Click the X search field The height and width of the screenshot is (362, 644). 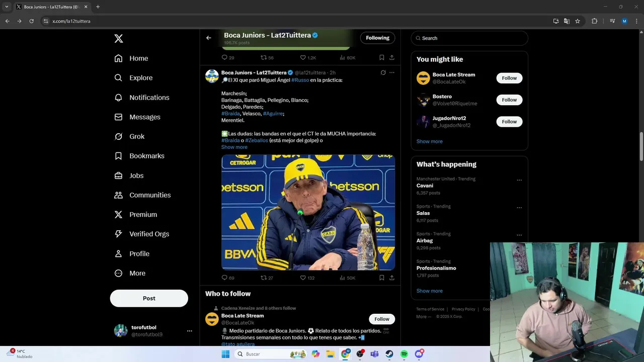pyautogui.click(x=469, y=38)
